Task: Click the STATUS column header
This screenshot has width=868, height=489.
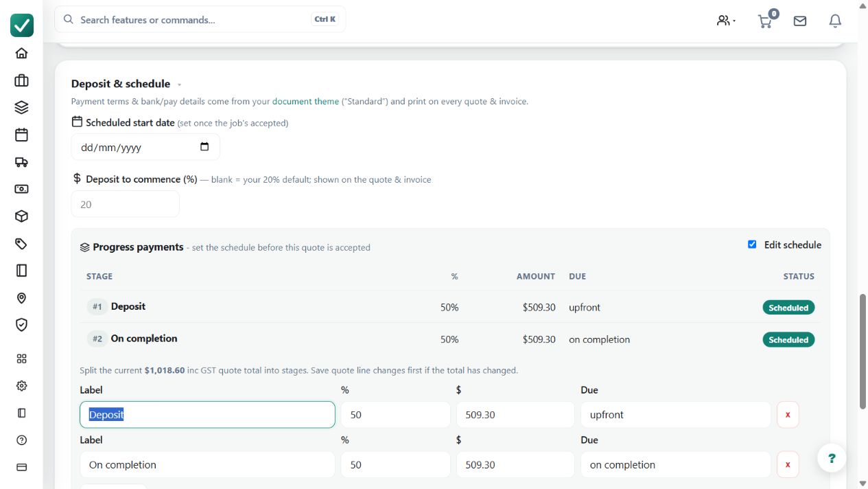Action: (799, 276)
